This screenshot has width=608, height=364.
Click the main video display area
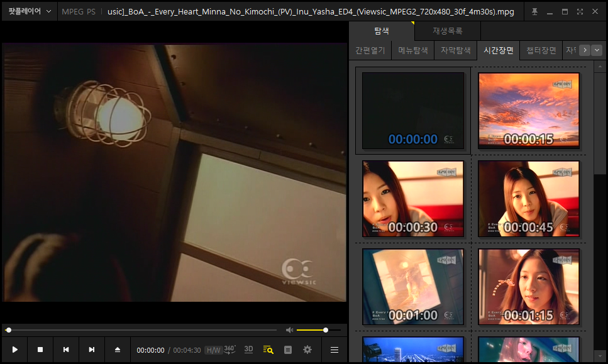pyautogui.click(x=174, y=172)
